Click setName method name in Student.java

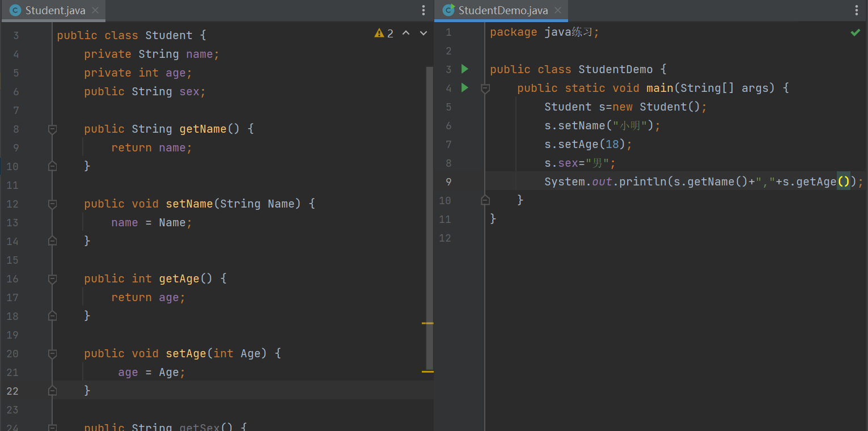189,204
